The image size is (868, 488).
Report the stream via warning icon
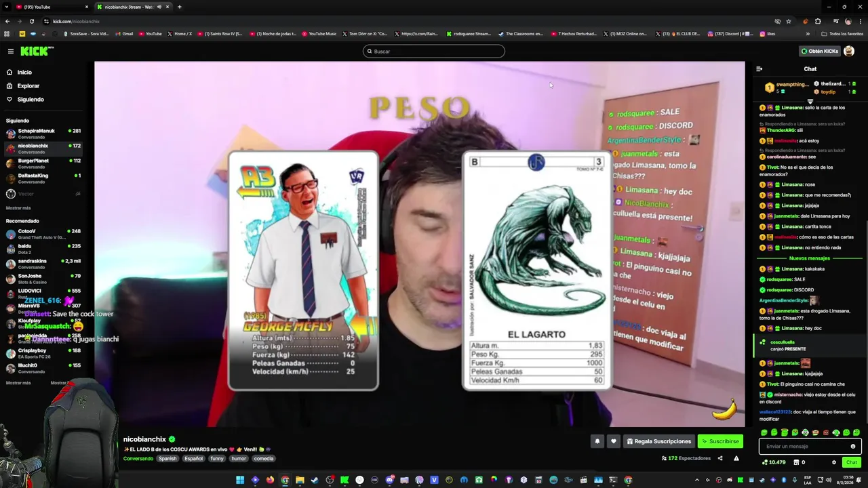click(736, 458)
